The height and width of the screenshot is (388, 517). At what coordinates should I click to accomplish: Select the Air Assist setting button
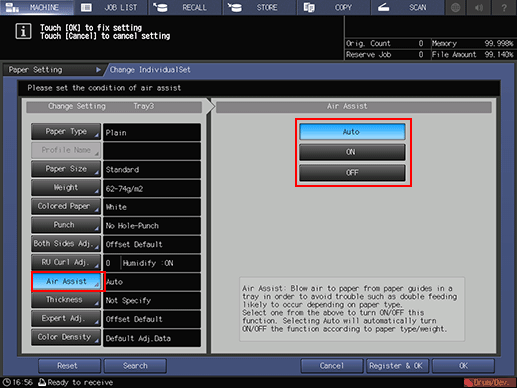pos(67,281)
